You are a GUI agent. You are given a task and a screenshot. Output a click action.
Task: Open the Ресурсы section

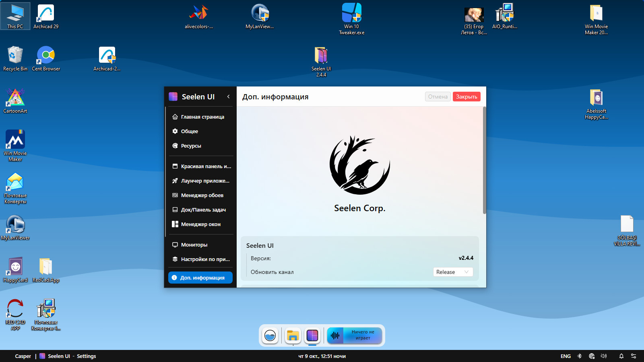point(200,146)
